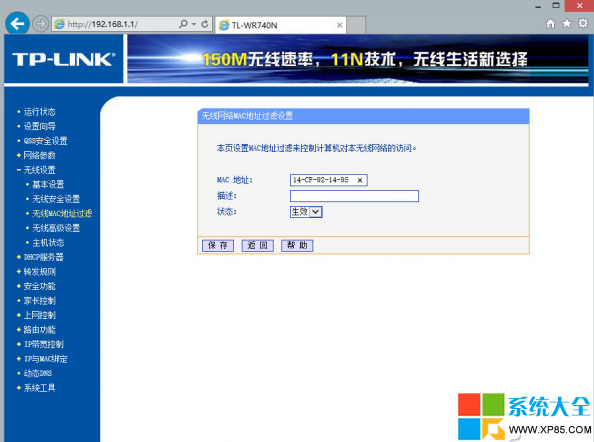Screen dimensions: 594x442
Task: Open QSS安全设置 in the sidebar
Action: click(x=45, y=141)
